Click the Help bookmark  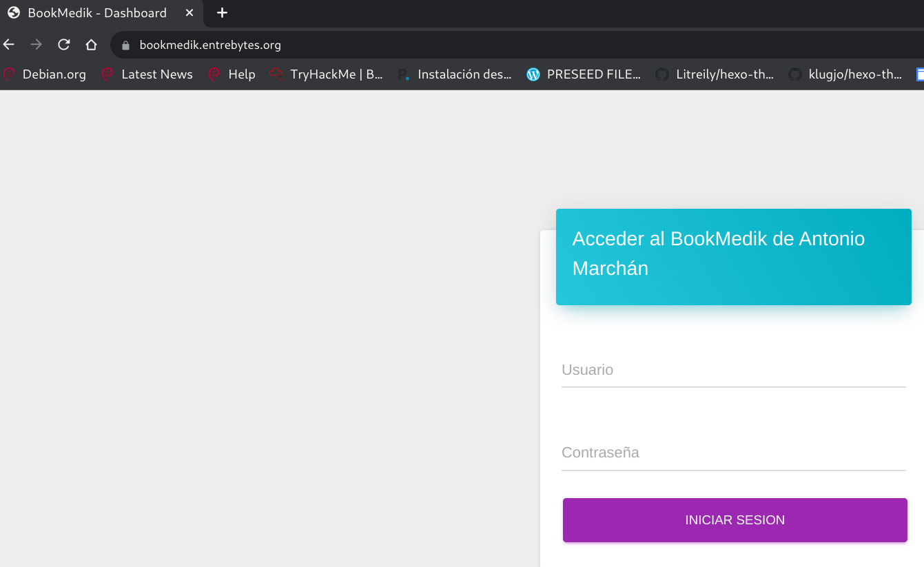(232, 74)
